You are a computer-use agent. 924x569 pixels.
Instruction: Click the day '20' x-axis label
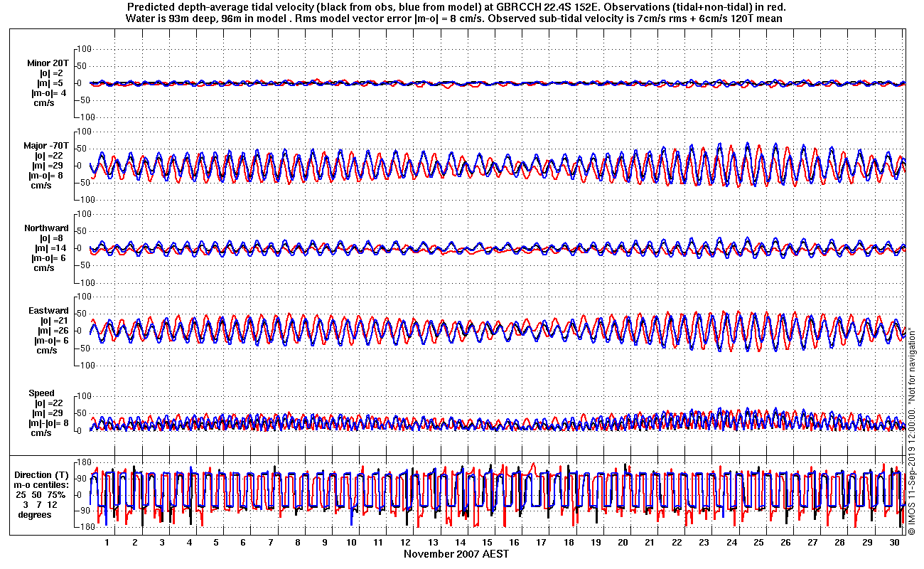(x=623, y=542)
